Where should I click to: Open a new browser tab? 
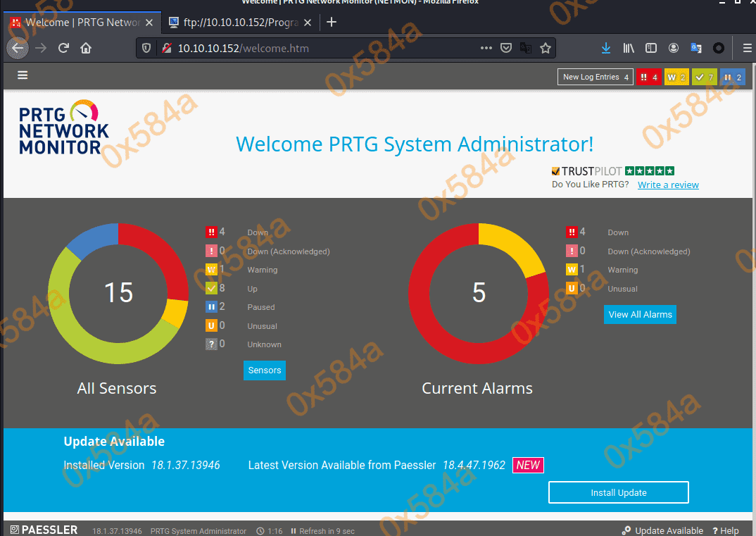pyautogui.click(x=332, y=22)
